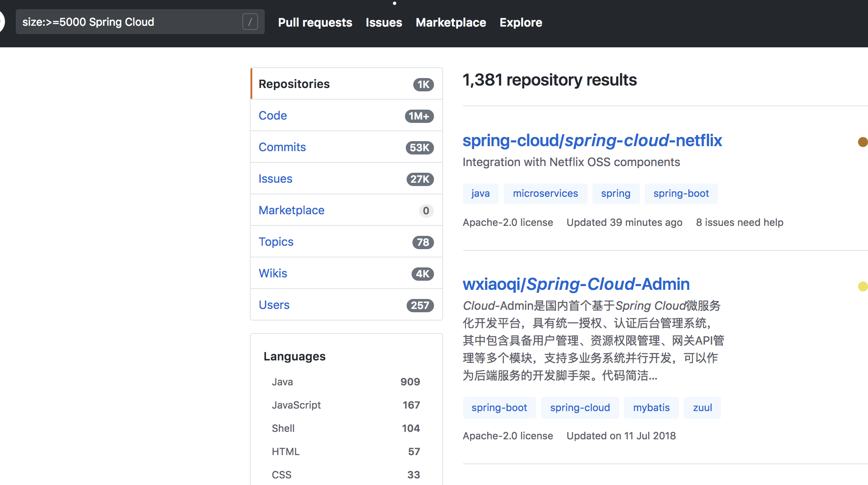The height and width of the screenshot is (485, 868).
Task: Click the GitHub logo icon
Action: [x=1, y=22]
